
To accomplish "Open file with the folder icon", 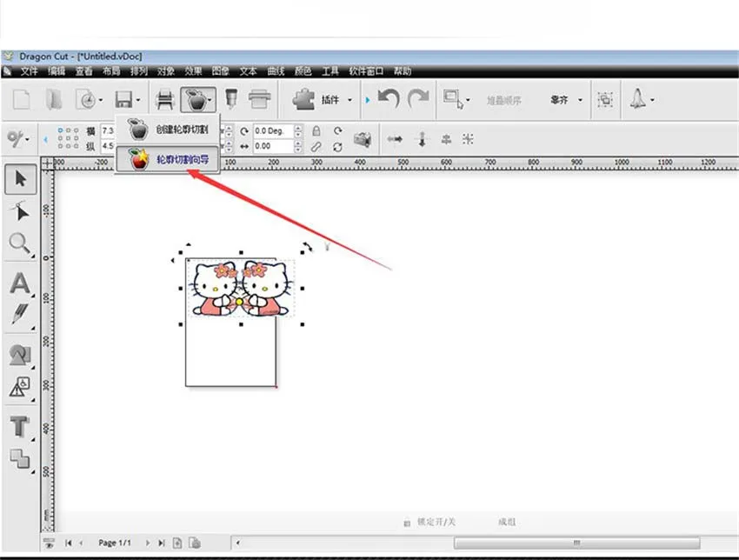I will pos(54,100).
